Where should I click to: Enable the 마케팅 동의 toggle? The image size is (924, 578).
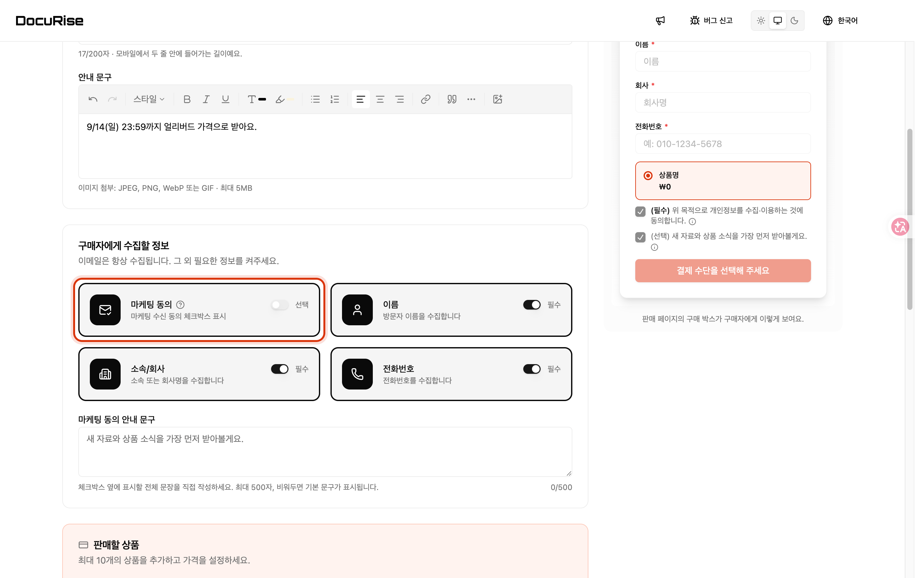pos(279,305)
